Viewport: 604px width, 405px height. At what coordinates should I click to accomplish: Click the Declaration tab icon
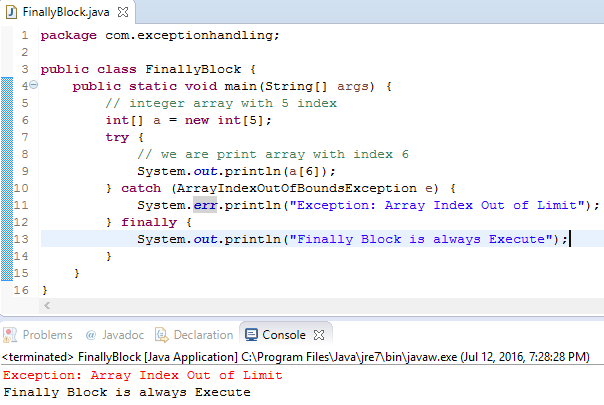162,335
